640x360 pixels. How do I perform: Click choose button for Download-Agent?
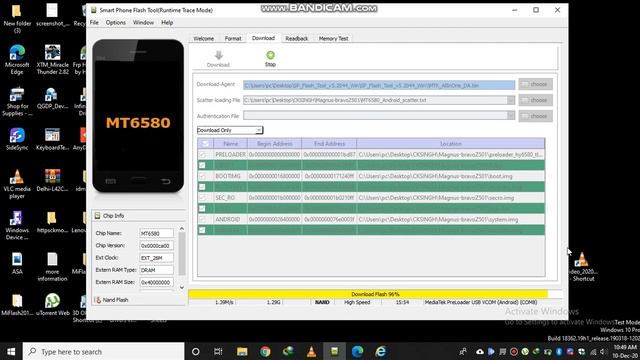[x=536, y=84]
